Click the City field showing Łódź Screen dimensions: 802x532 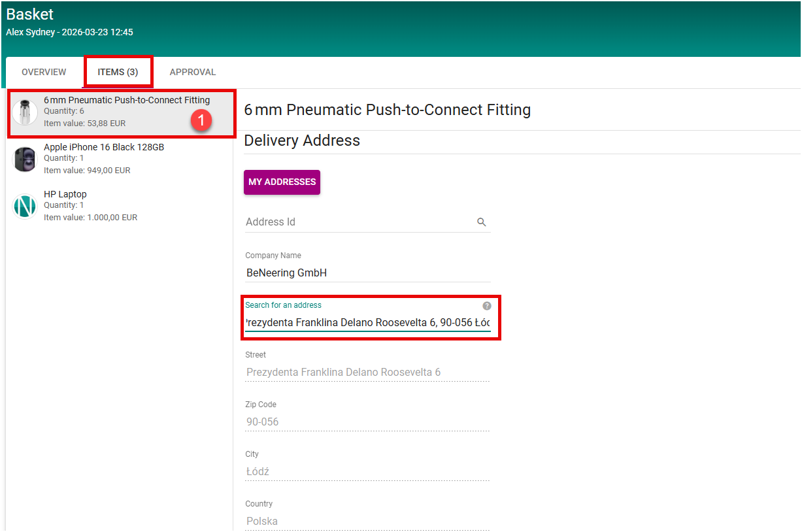click(x=366, y=472)
